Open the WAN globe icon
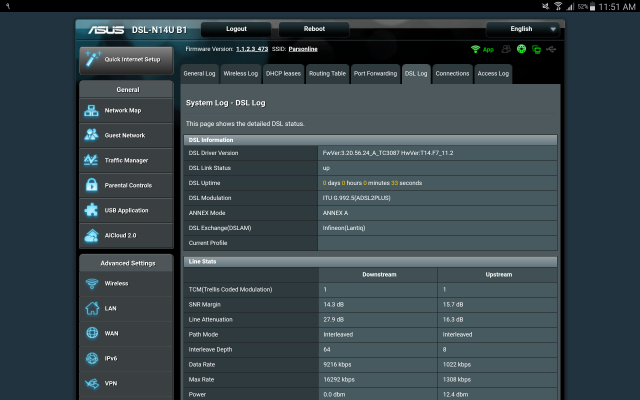 (x=92, y=333)
